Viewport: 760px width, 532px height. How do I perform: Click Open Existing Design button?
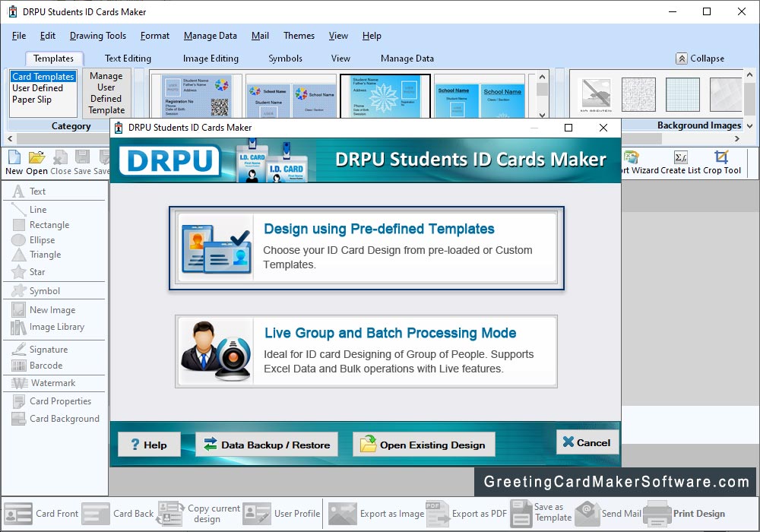click(424, 445)
